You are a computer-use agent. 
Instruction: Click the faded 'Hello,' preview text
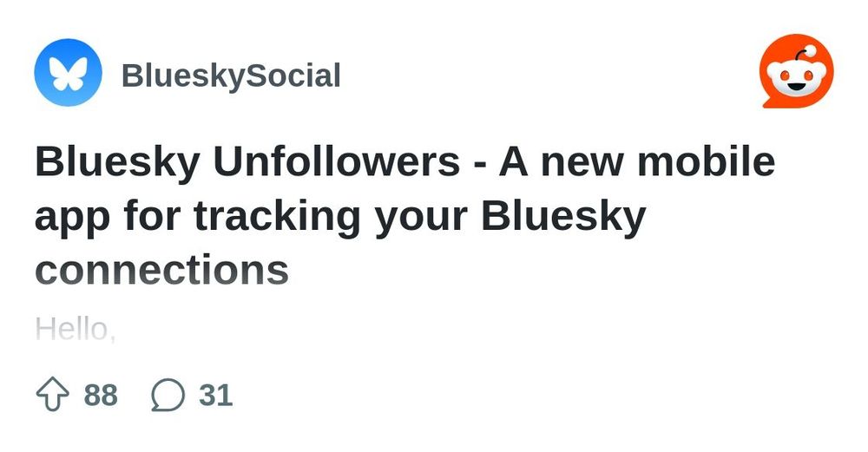tap(76, 329)
